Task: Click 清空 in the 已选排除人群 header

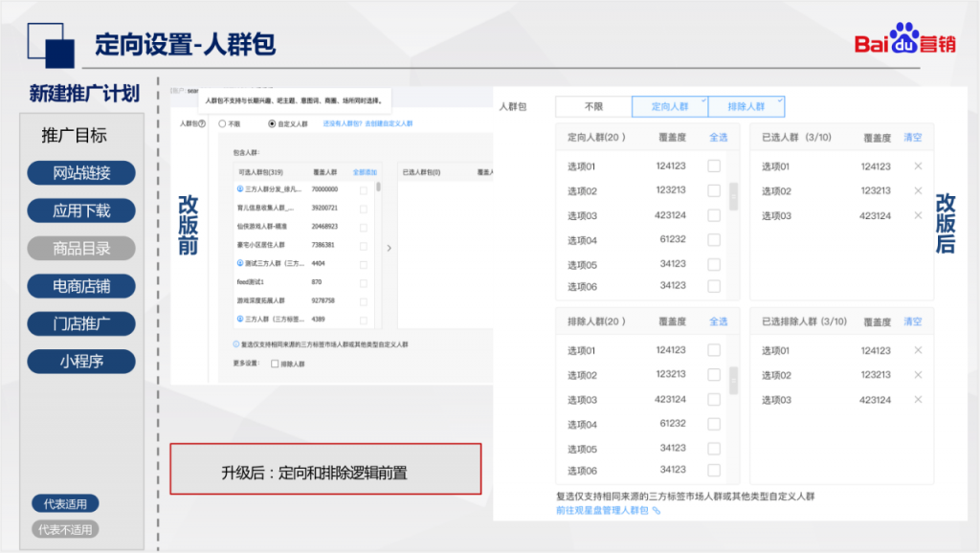Action: (x=912, y=321)
